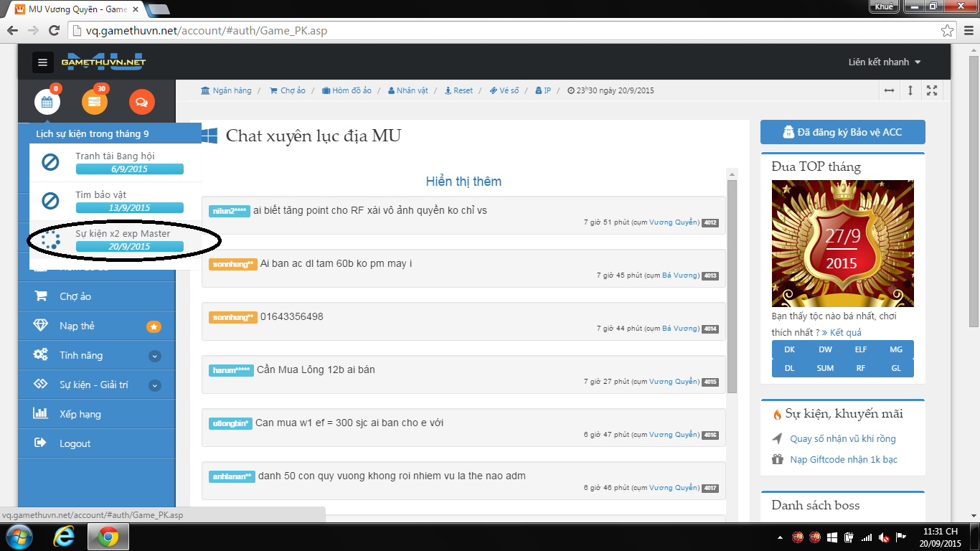Screen dimensions: 980x551
Task: Click Đã đăng ký Bảo vệ ACC button
Action: pos(842,132)
